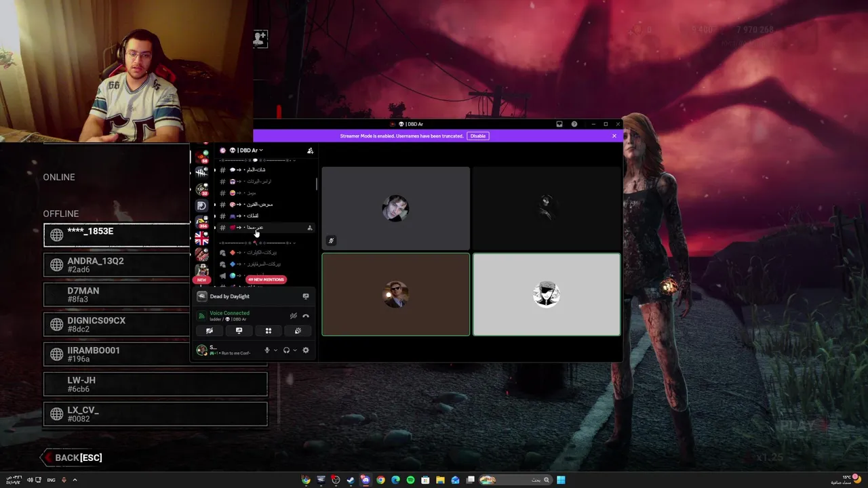Show hidden tray icons chevron

point(75,480)
